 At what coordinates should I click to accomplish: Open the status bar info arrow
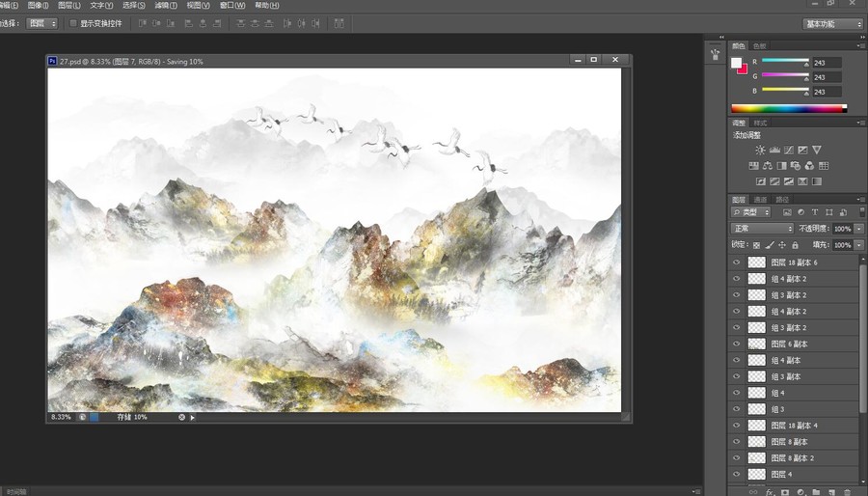click(192, 418)
